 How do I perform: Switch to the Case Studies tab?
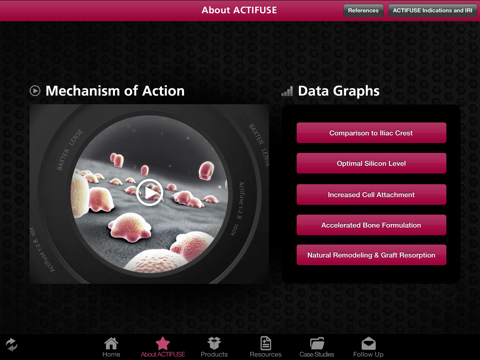[x=317, y=347]
